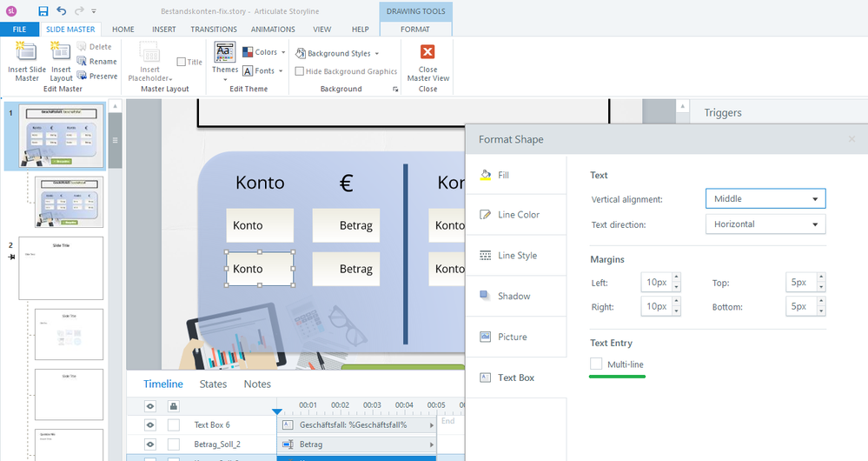Hide the Text Box 6 layer
The image size is (868, 461).
coord(150,425)
